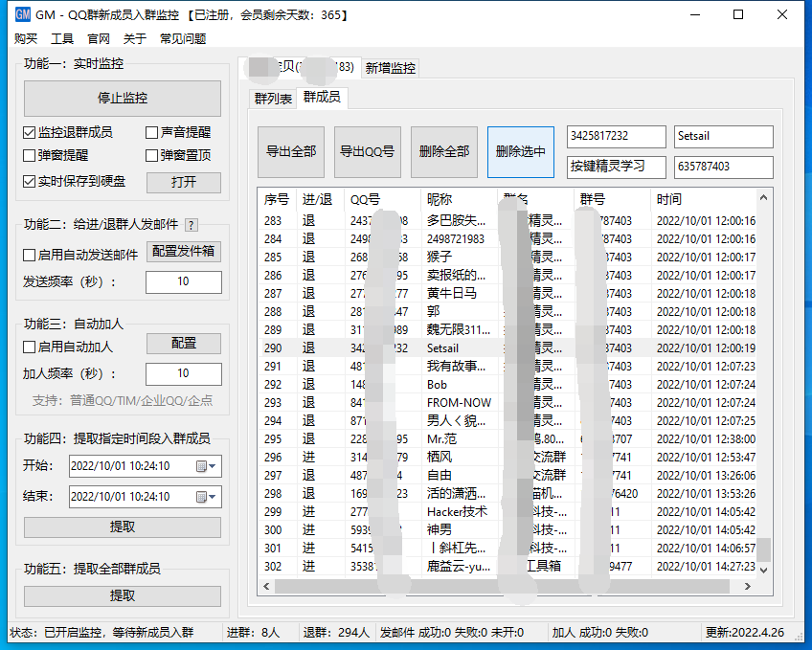Enable 启用自动发送邮件 checkbox
This screenshot has height=650, width=812.
click(29, 256)
